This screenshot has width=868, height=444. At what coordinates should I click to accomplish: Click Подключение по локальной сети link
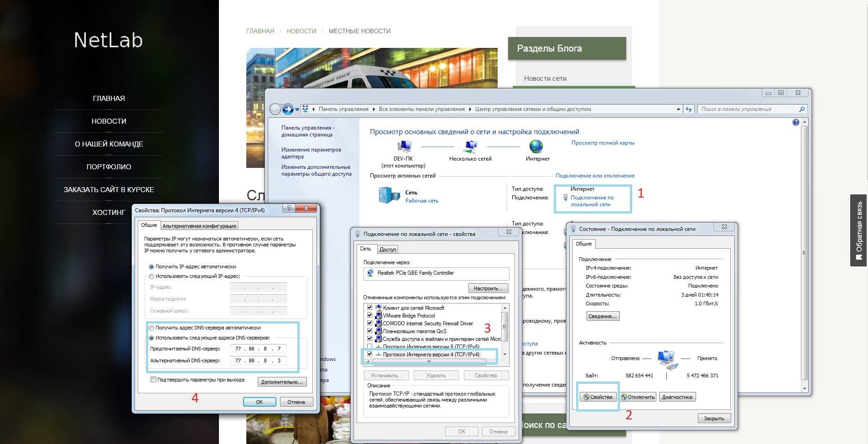592,201
